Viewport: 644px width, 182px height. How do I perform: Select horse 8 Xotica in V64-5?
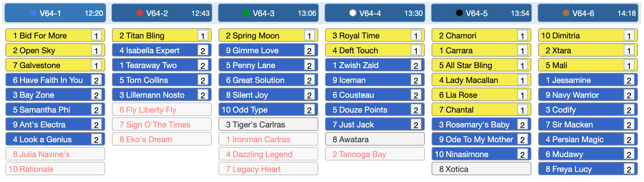[x=481, y=169]
